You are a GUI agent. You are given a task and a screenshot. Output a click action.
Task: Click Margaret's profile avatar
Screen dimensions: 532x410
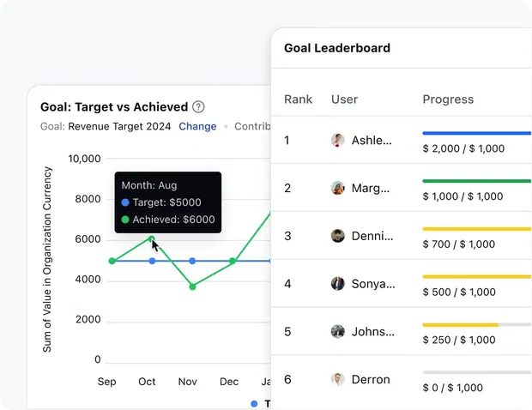(x=338, y=188)
